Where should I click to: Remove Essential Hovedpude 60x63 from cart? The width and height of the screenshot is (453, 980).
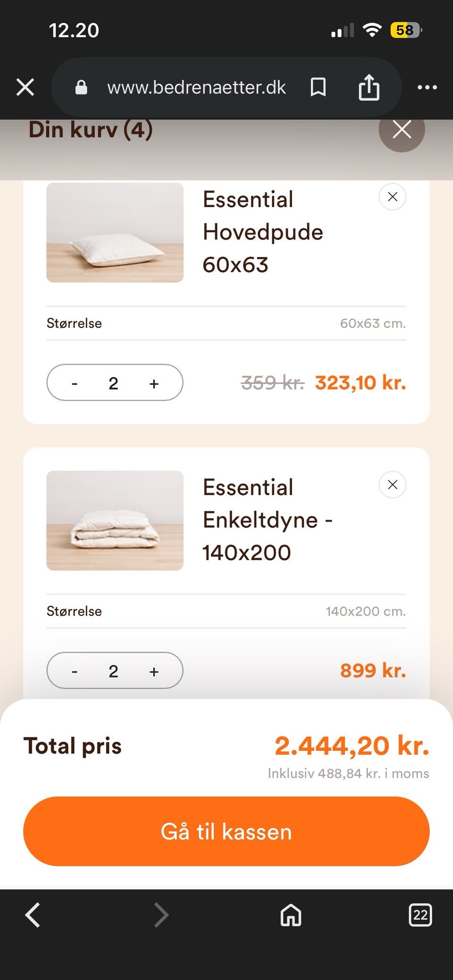coord(392,197)
